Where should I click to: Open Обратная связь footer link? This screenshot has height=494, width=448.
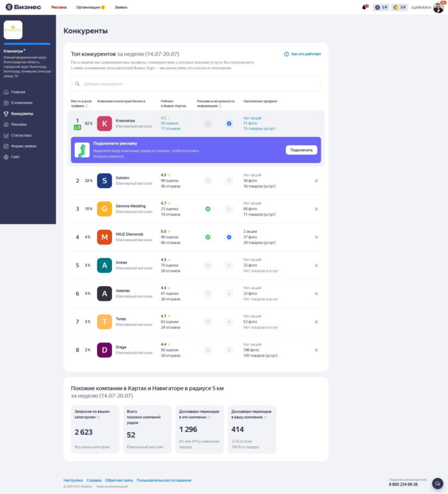[x=119, y=480]
